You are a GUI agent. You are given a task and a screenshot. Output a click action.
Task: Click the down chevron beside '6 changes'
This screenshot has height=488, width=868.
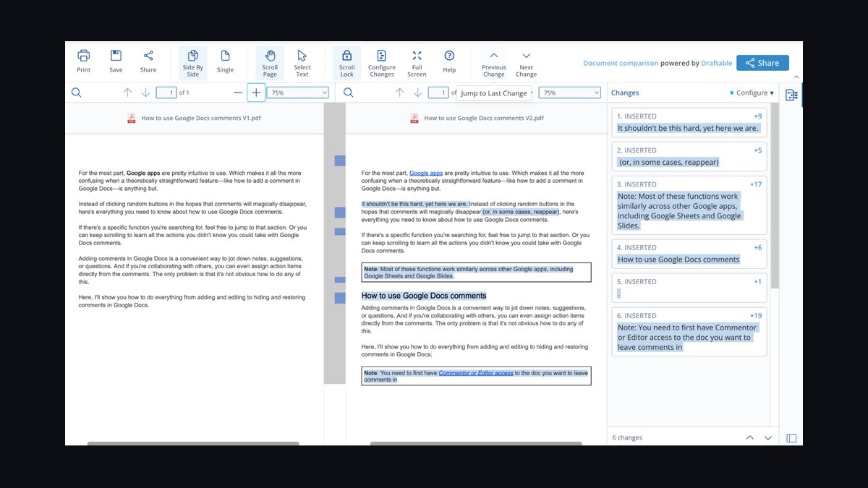pyautogui.click(x=768, y=437)
